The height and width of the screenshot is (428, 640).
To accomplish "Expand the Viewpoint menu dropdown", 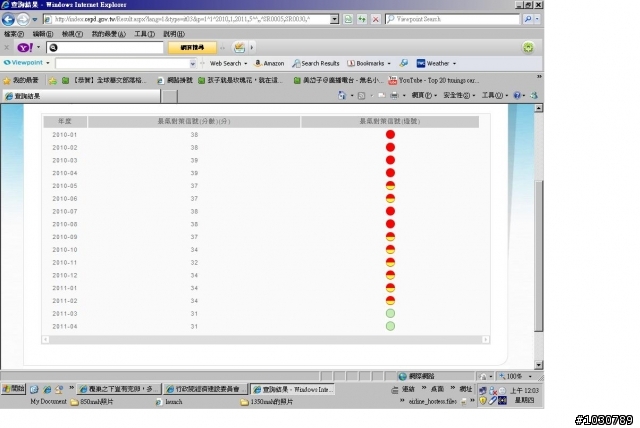I will point(48,63).
